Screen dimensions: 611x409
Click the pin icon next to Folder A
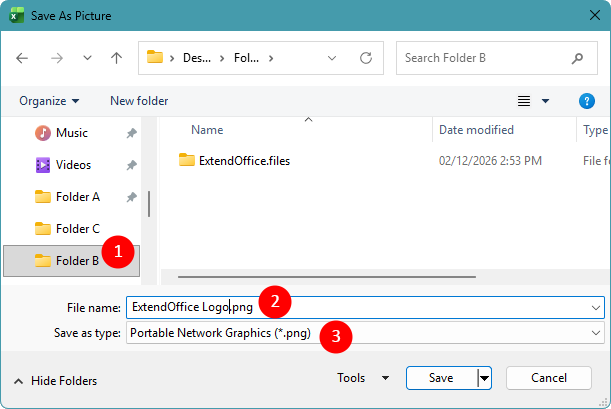click(x=131, y=197)
